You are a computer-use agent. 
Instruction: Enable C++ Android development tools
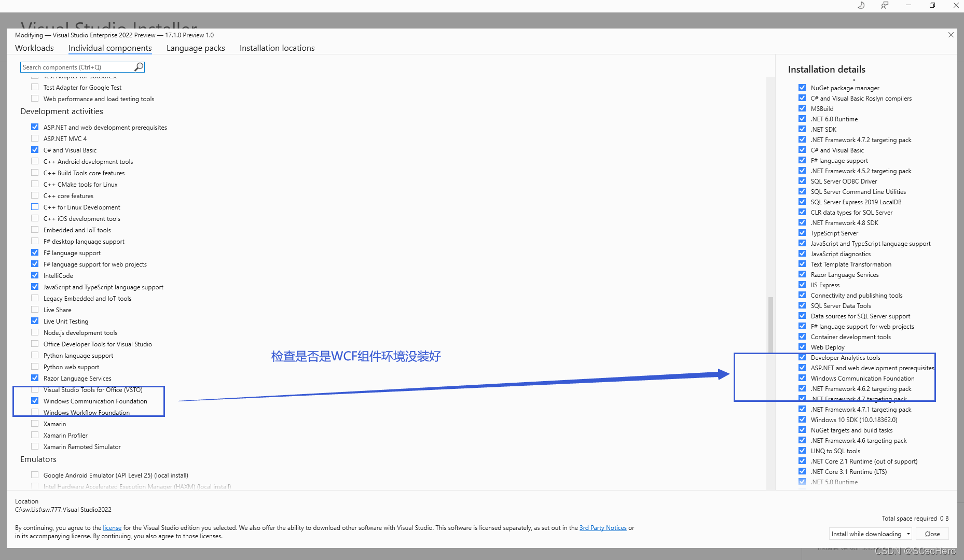[x=35, y=161]
